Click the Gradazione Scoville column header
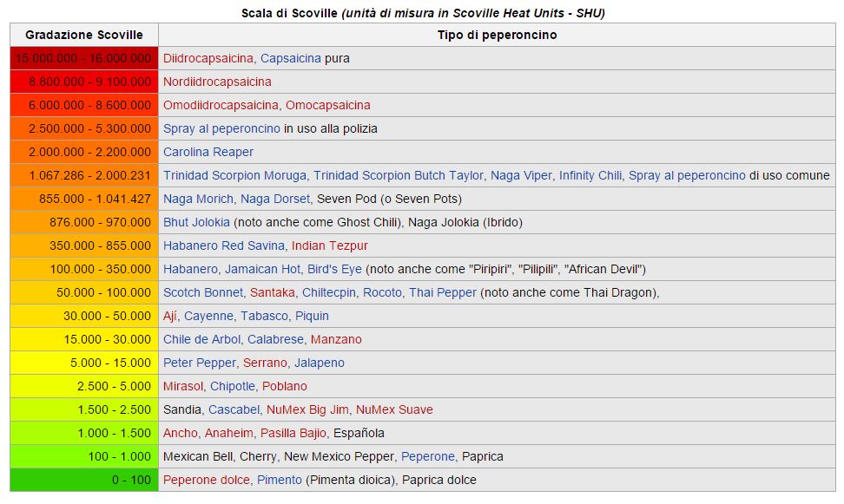 [x=84, y=35]
